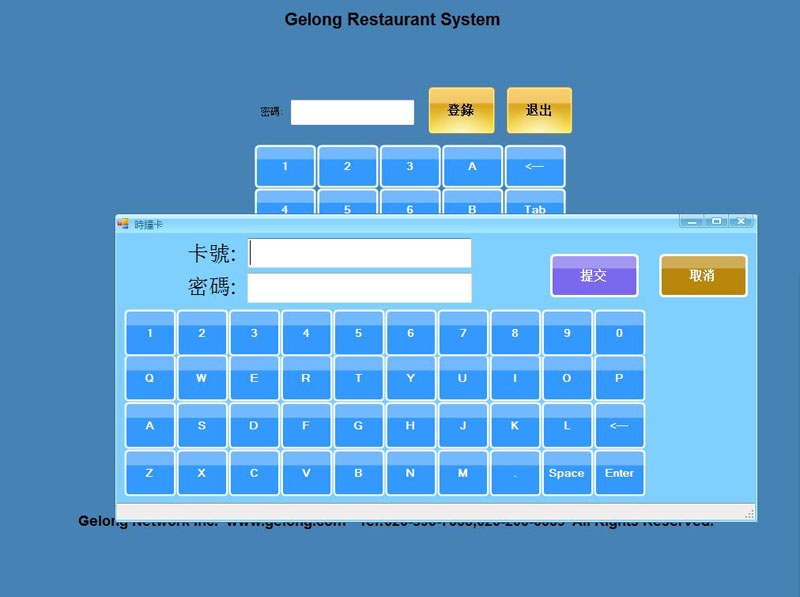Screen dimensions: 800x597
Task: Click the 登錄 login button
Action: [x=461, y=110]
